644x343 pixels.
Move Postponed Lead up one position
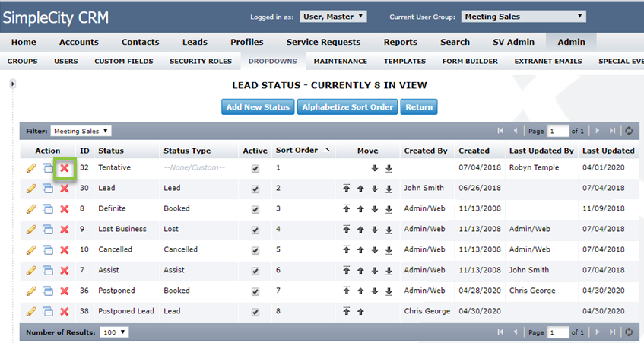pos(360,312)
